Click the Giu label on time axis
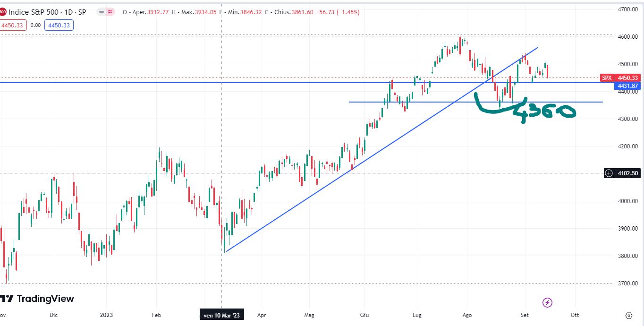This screenshot has width=644, height=326. coord(364,315)
